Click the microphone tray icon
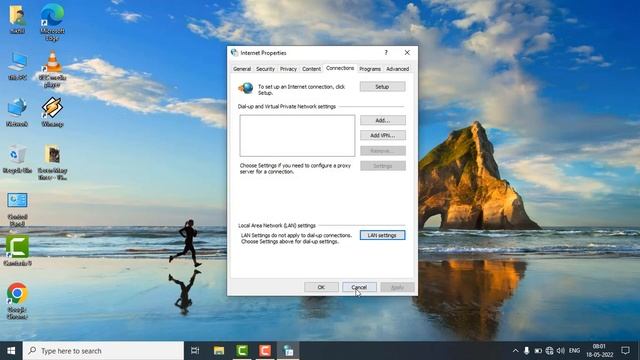Viewport: 640px width, 360px height. point(527,351)
